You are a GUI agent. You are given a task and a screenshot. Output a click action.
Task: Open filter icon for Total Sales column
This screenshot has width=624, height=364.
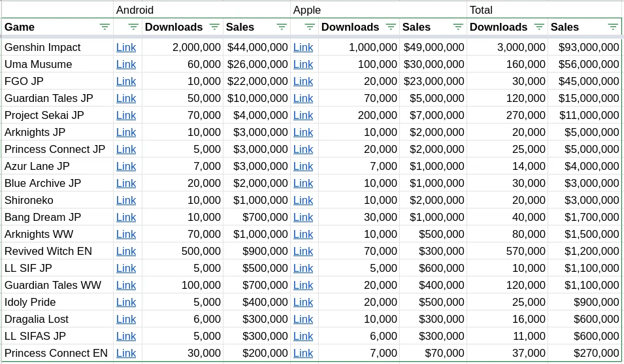(613, 27)
